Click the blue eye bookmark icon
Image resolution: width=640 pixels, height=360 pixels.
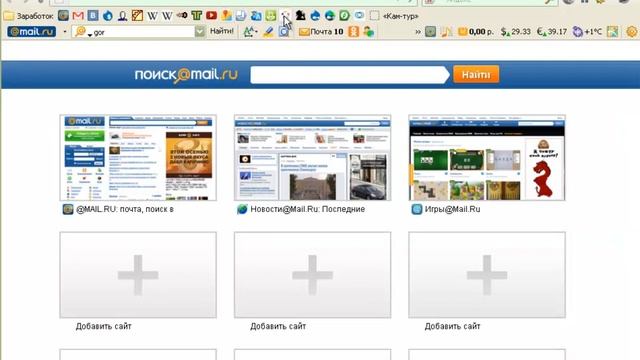359,16
